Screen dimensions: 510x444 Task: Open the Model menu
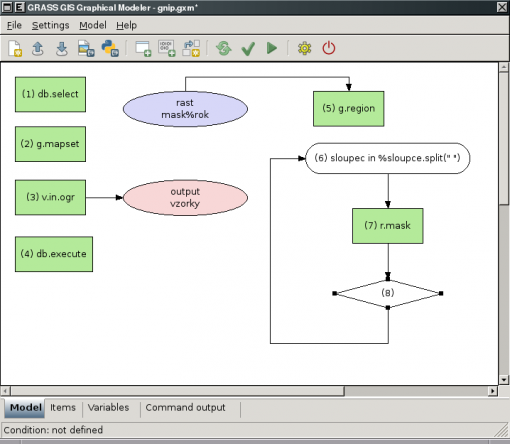pyautogui.click(x=93, y=25)
